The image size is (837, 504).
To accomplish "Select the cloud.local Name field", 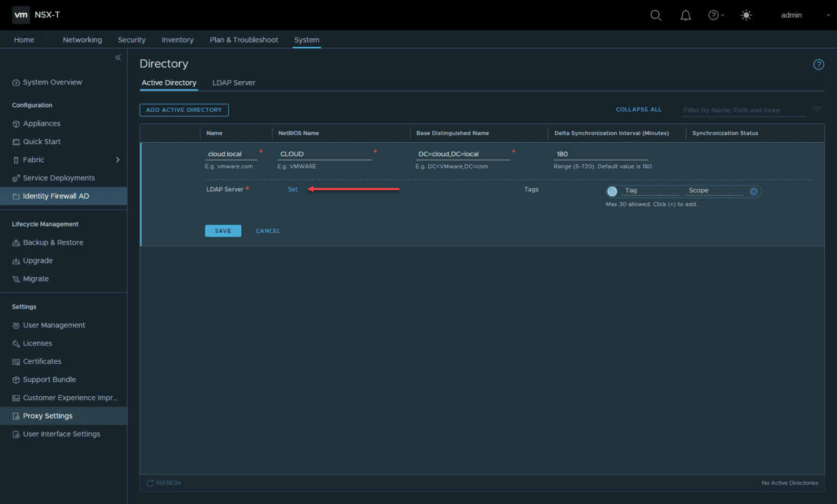I will click(231, 154).
